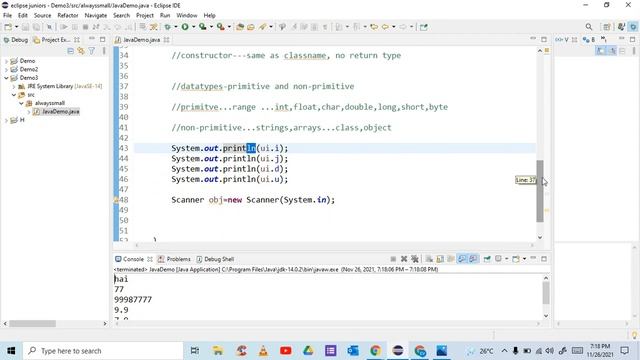Switch to the Java perspective icon
Image resolution: width=640 pixels, height=360 pixels.
621,27
